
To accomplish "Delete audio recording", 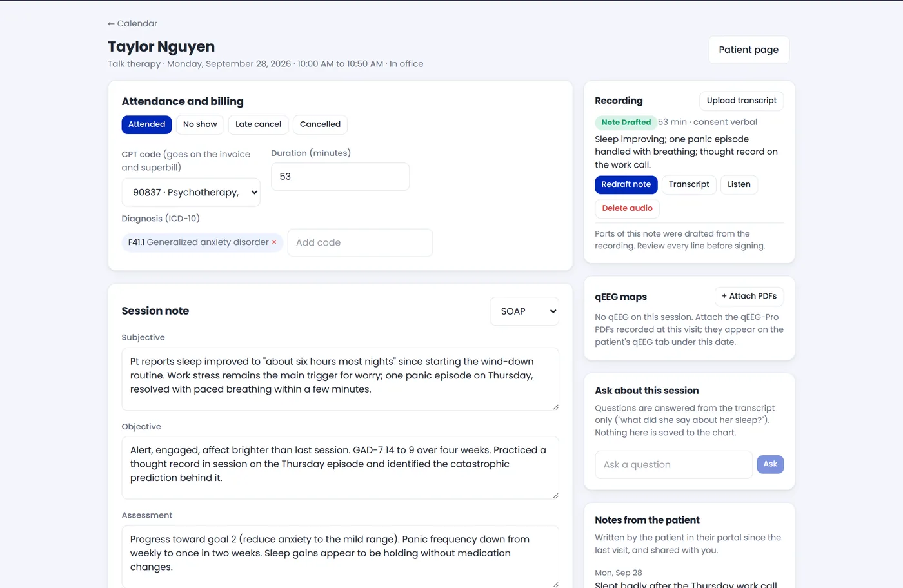I will (x=627, y=208).
